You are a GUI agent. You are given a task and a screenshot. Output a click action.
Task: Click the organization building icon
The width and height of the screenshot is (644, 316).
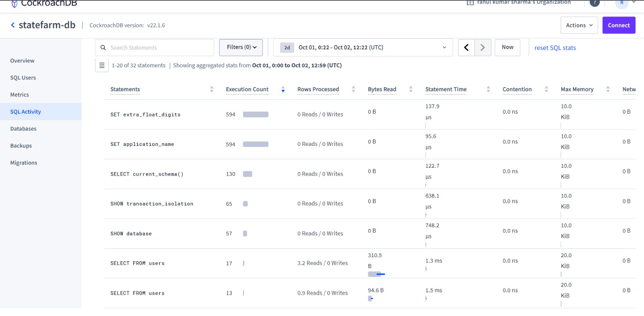[470, 2]
